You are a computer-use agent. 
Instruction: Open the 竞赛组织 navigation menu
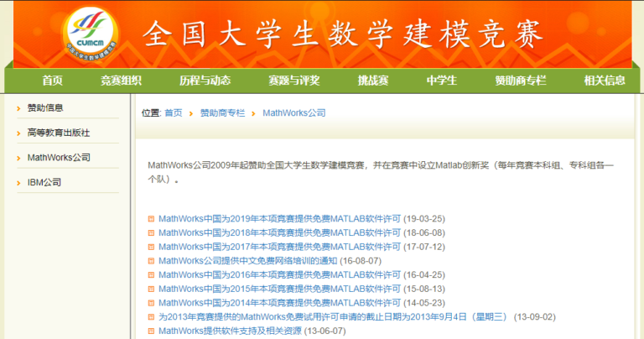click(121, 81)
